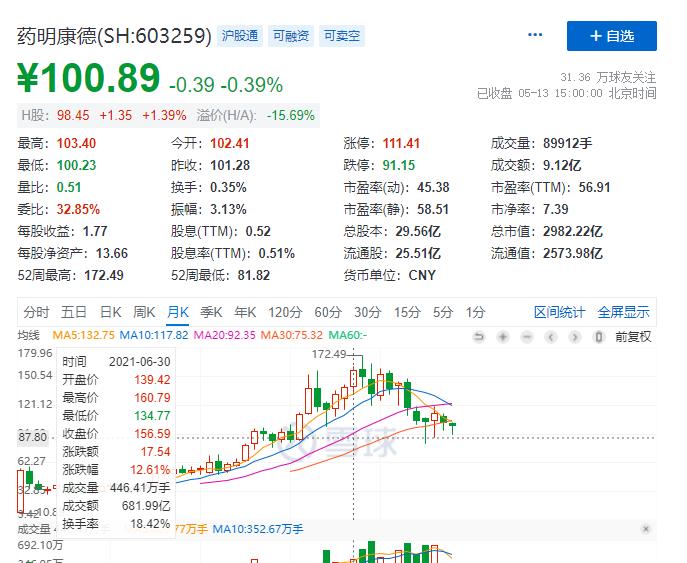Open the 前复权 adjustment dropdown
687x563 pixels.
pyautogui.click(x=633, y=336)
